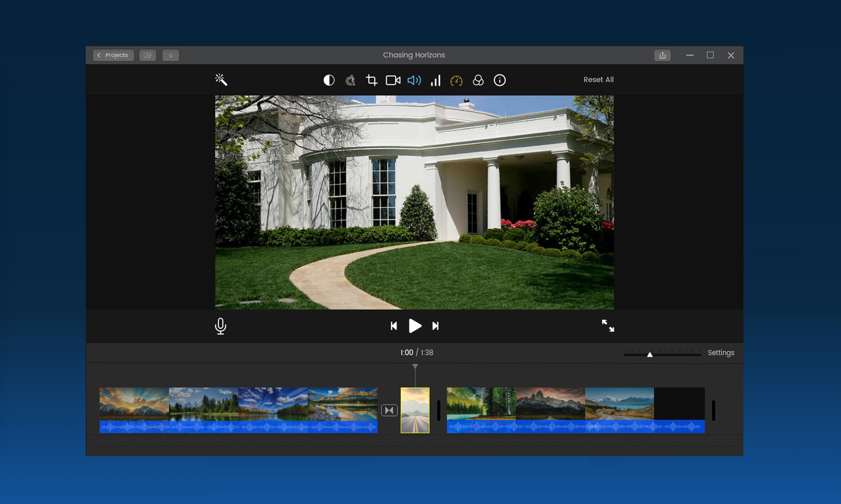Image resolution: width=841 pixels, height=504 pixels.
Task: Toggle the media library button
Action: pos(148,55)
